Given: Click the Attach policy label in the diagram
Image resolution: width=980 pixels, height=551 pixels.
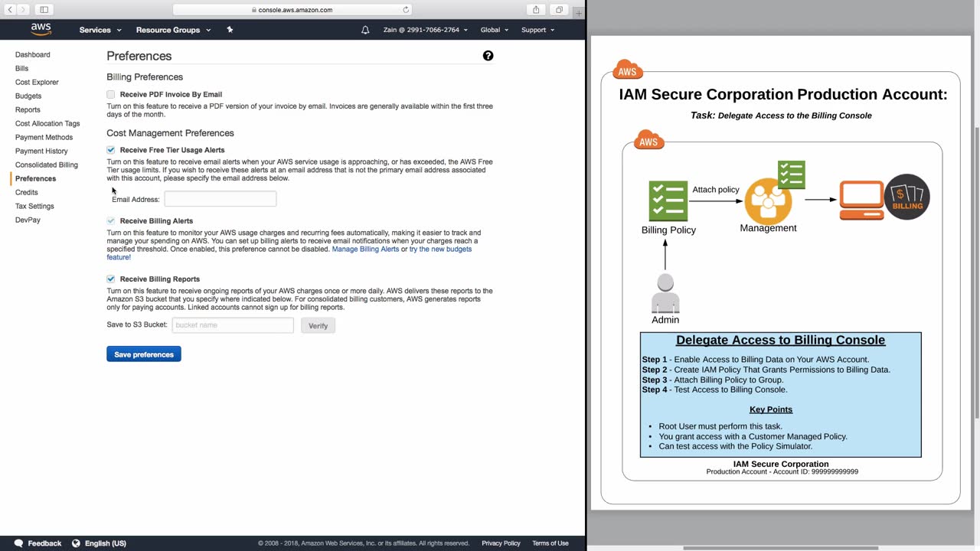Looking at the screenshot, I should (716, 189).
